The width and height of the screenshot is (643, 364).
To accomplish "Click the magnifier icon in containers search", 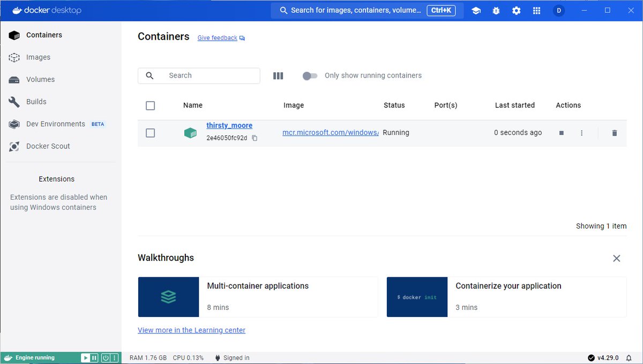I will point(149,75).
